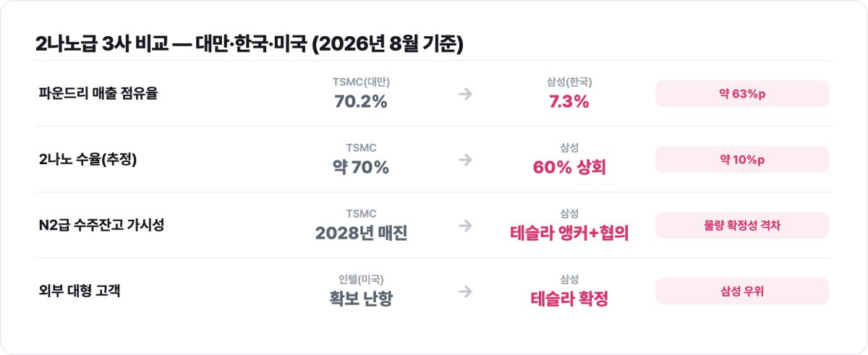Click the arrow icon in the 외부 대형 고객 row
868x355 pixels.
pyautogui.click(x=466, y=291)
